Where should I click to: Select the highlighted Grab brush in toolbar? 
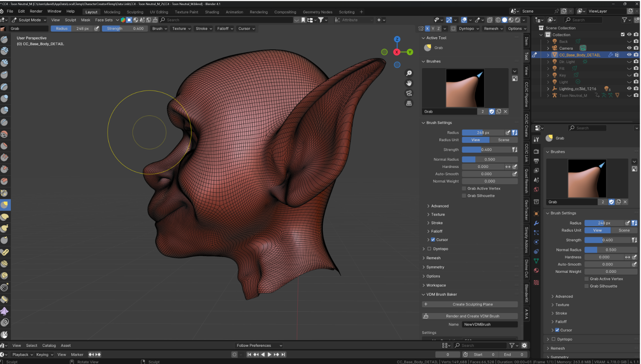5,205
